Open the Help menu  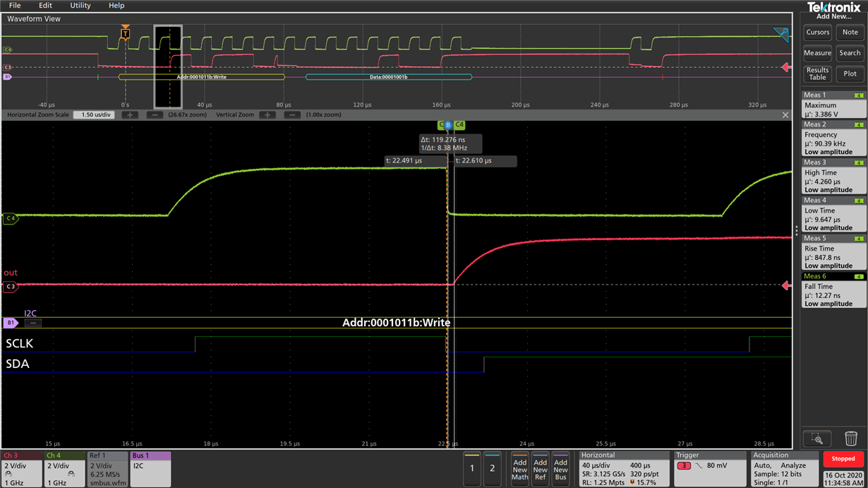click(116, 5)
